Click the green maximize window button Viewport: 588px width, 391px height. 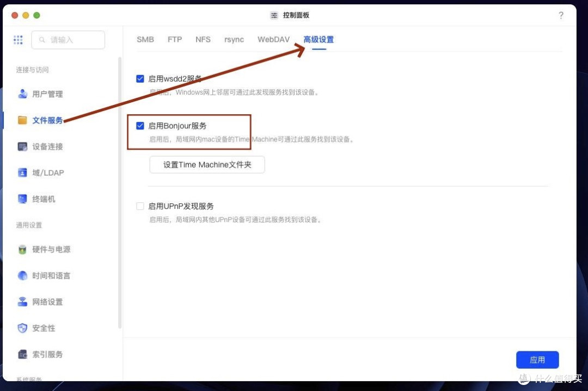[x=37, y=15]
